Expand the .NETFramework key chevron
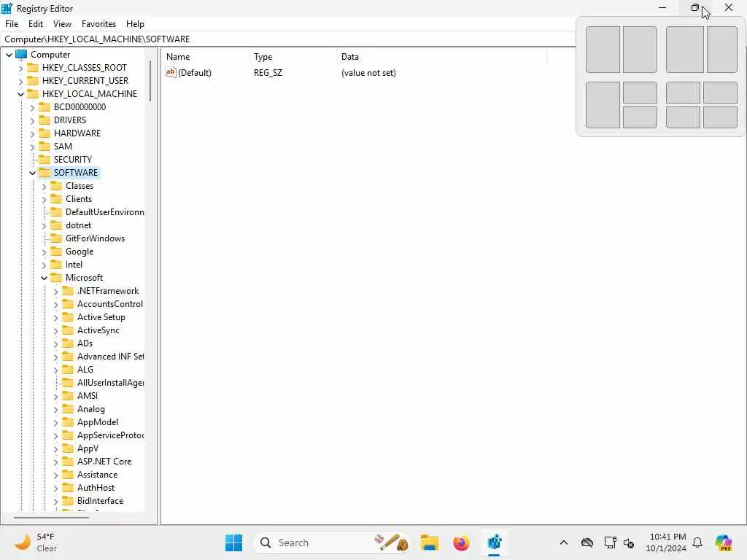The image size is (747, 560). click(55, 291)
